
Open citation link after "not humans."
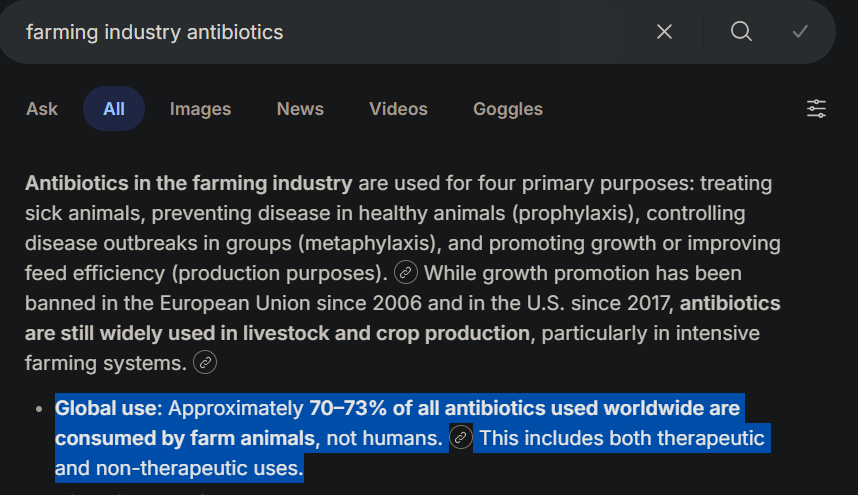[x=461, y=438]
